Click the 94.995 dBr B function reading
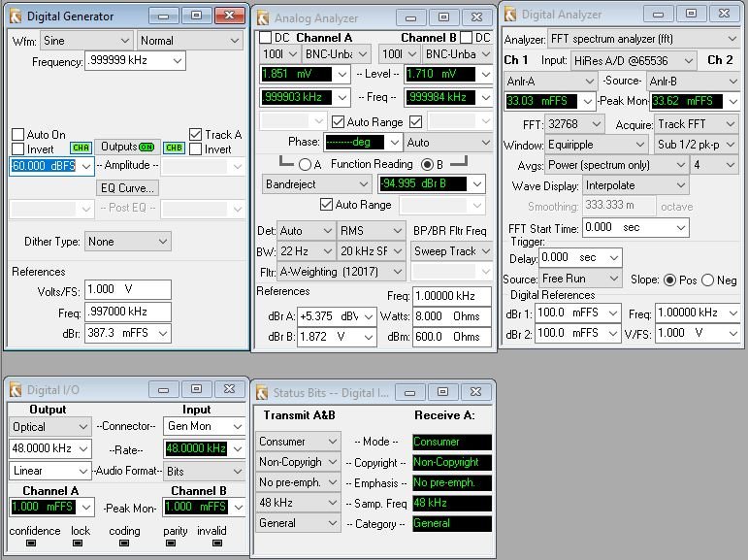Viewport: 748px width, 560px height. tap(422, 183)
